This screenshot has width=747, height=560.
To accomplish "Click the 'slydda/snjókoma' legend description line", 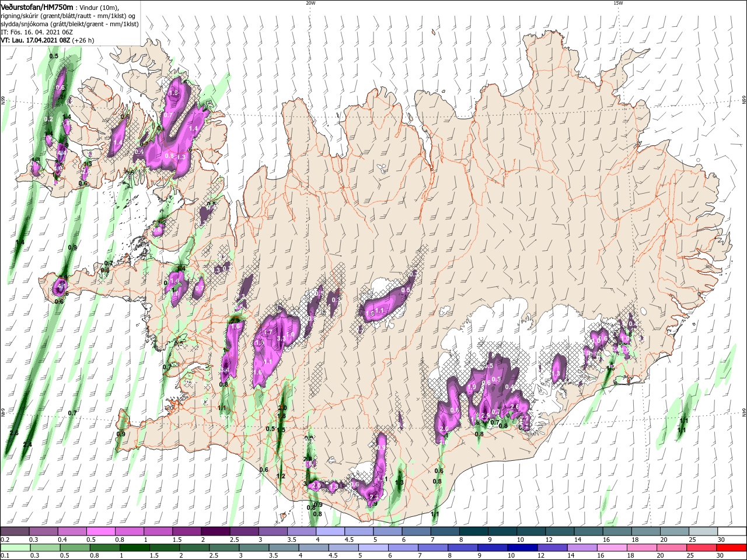I will click(x=69, y=23).
